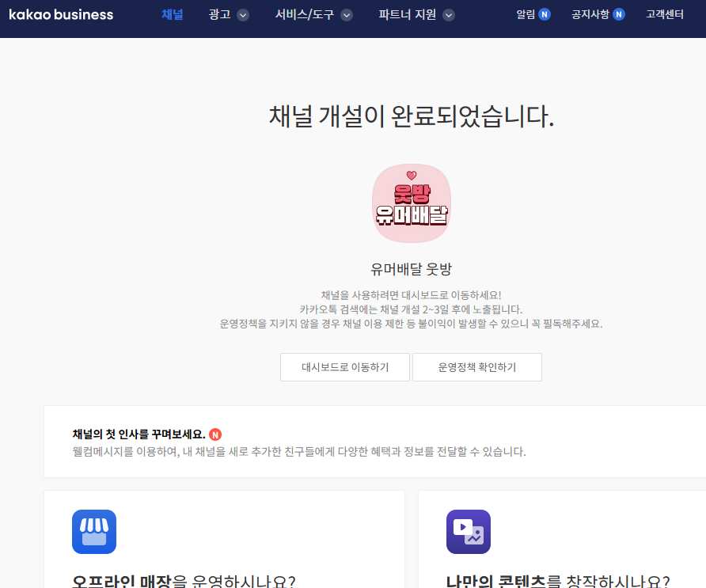Click the 웃방 유머배달 channel profile image
The image size is (706, 588).
pyautogui.click(x=412, y=203)
